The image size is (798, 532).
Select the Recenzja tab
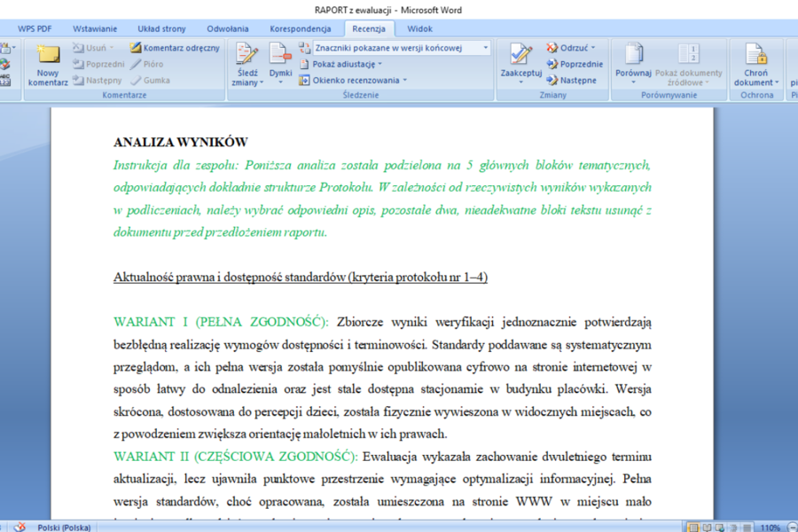pyautogui.click(x=369, y=28)
